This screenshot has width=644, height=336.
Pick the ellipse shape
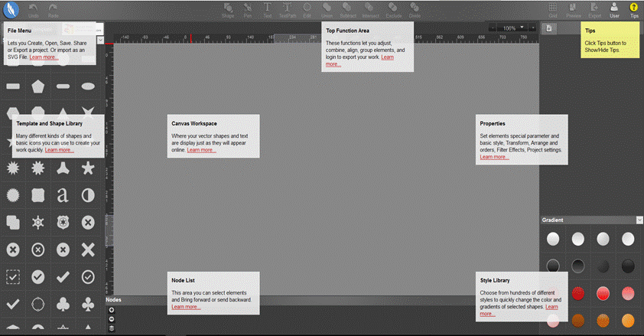pos(88,86)
